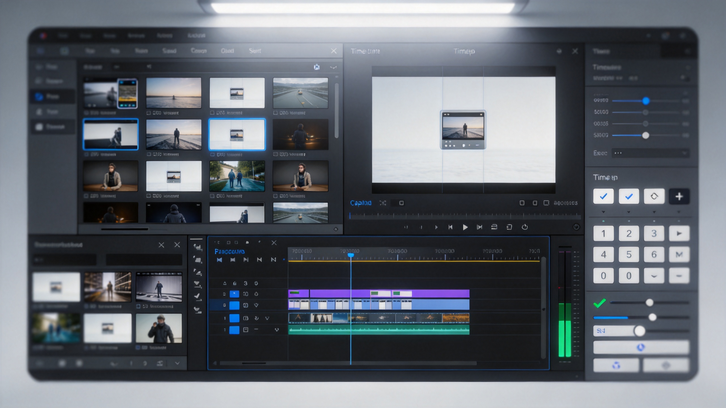Click the blue recycle icon button at bottom right
The width and height of the screenshot is (726, 408).
[x=616, y=365]
